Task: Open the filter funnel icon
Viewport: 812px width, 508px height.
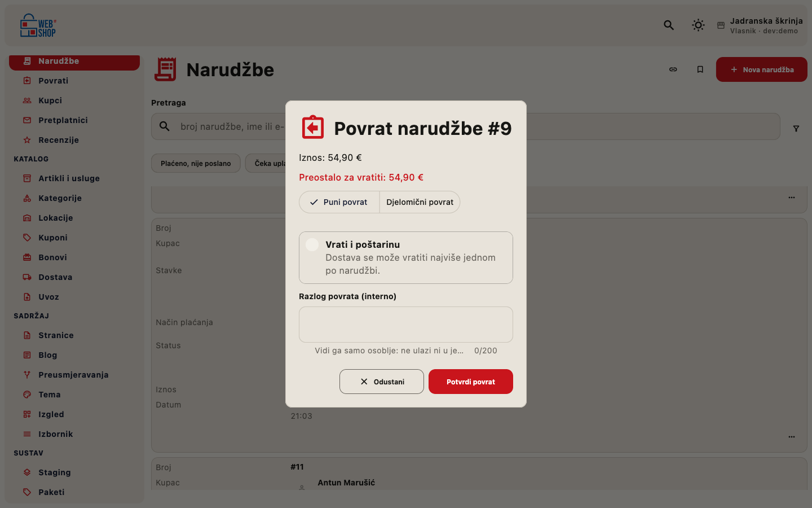Action: [x=796, y=129]
